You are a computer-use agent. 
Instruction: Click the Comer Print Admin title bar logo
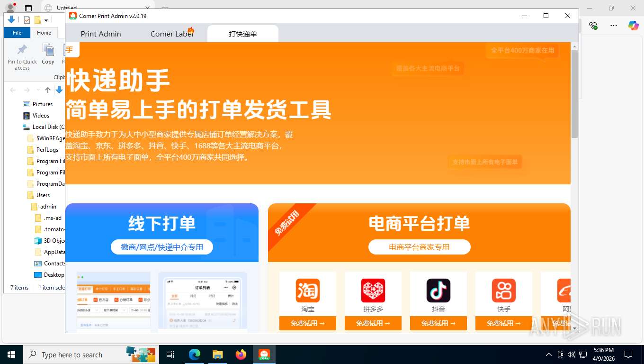click(73, 16)
